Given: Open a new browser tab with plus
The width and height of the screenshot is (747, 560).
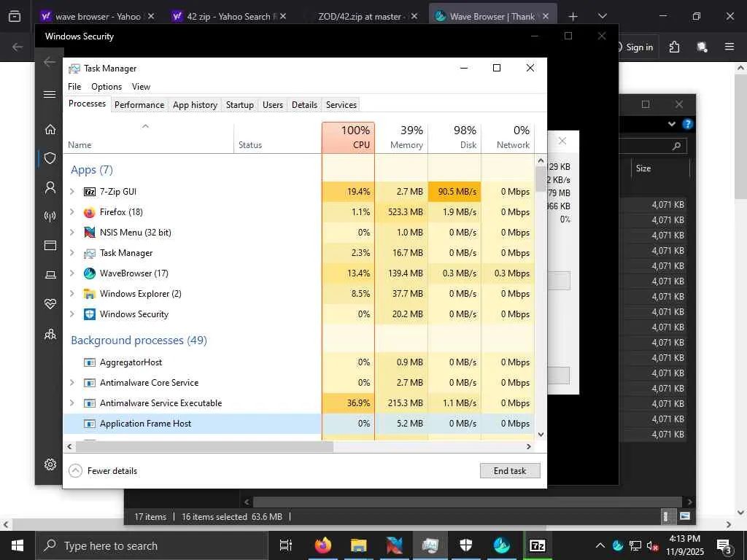Looking at the screenshot, I should [x=573, y=16].
